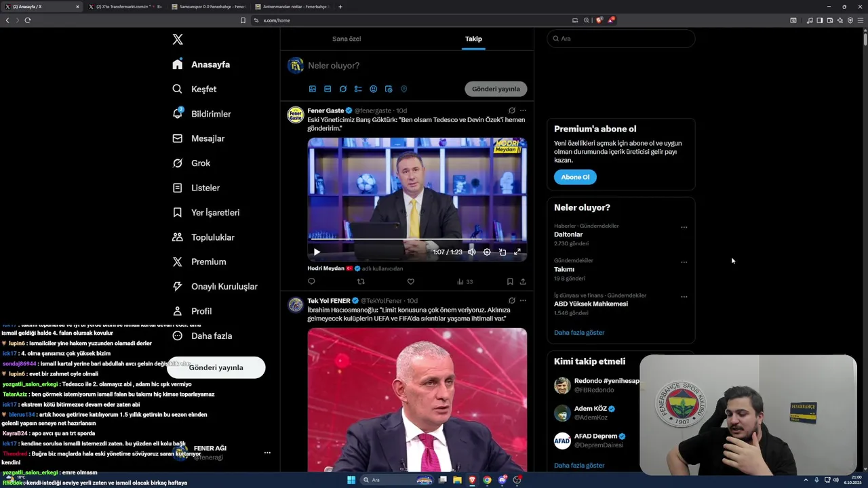Add location tag to post
This screenshot has height=488, width=868.
coord(403,89)
